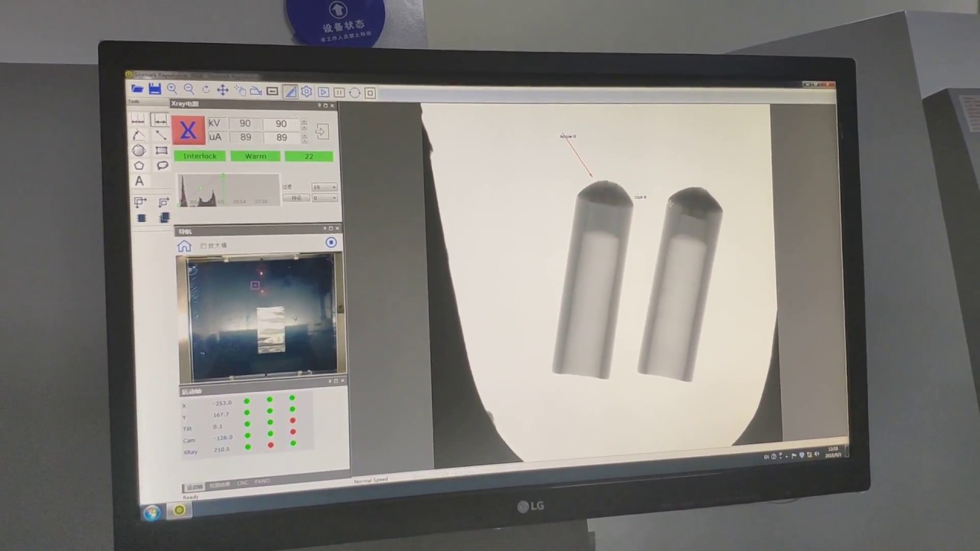980x551 pixels.
Task: Click the X axis value -253.0
Action: (x=223, y=403)
